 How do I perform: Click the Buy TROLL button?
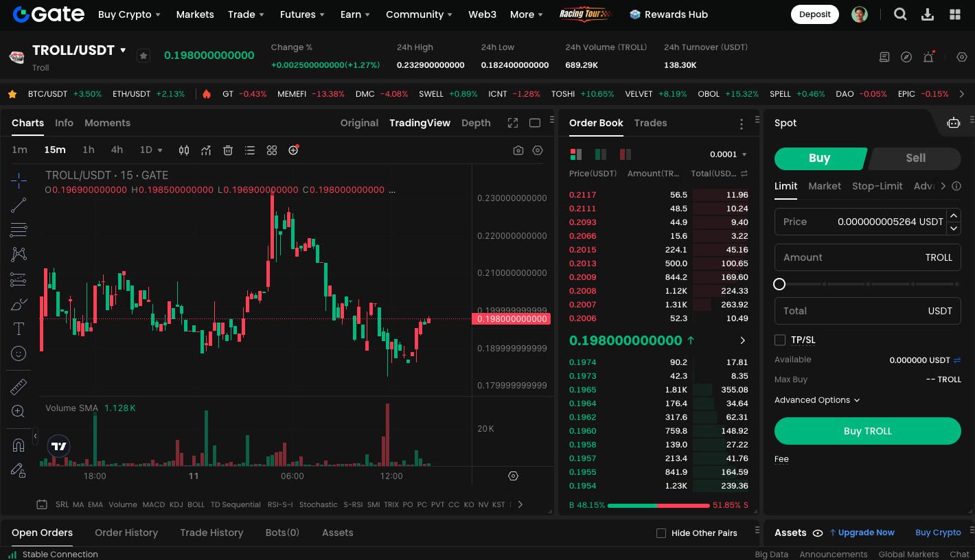[868, 431]
